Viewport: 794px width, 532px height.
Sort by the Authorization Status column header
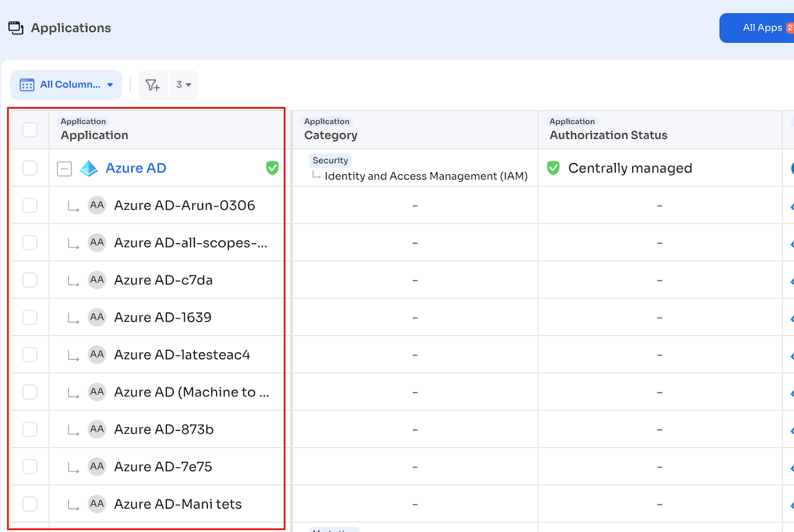point(608,135)
